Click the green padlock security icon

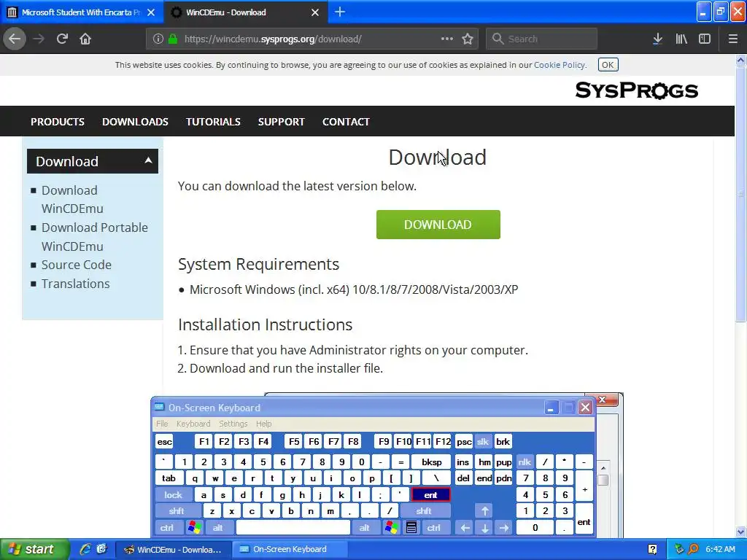[172, 39]
